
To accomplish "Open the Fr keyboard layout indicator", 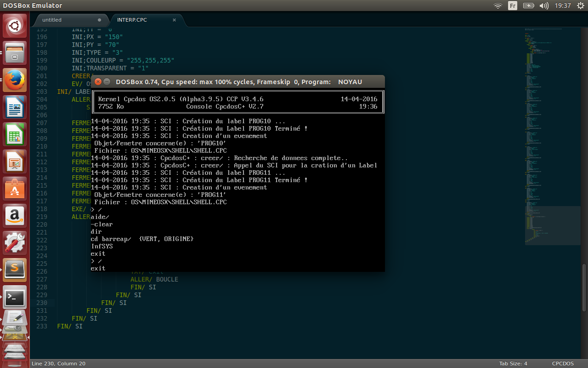I will pos(513,6).
